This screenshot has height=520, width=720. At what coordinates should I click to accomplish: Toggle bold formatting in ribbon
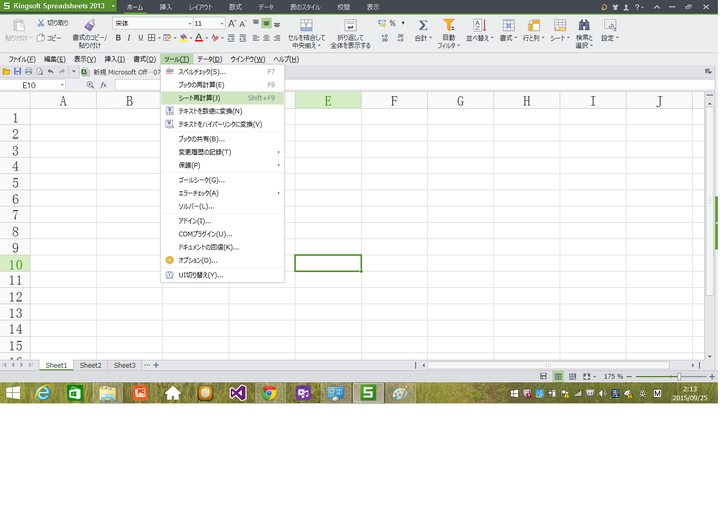pyautogui.click(x=118, y=38)
